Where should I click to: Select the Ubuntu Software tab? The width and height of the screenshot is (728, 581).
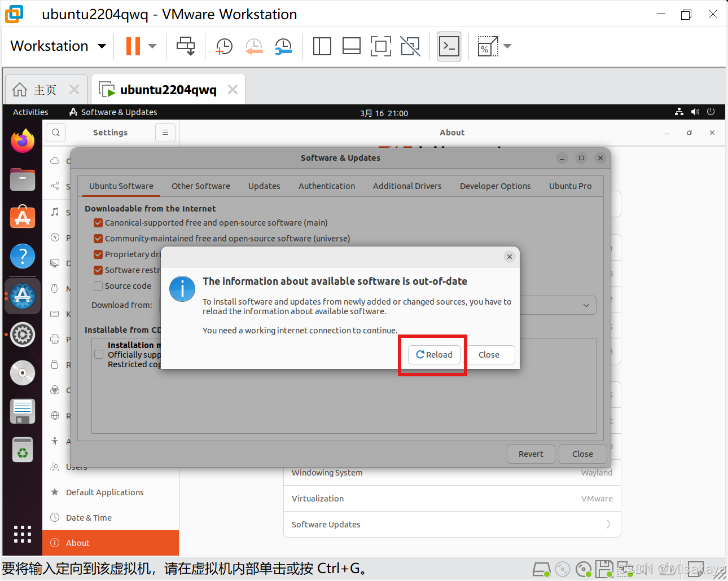(121, 186)
